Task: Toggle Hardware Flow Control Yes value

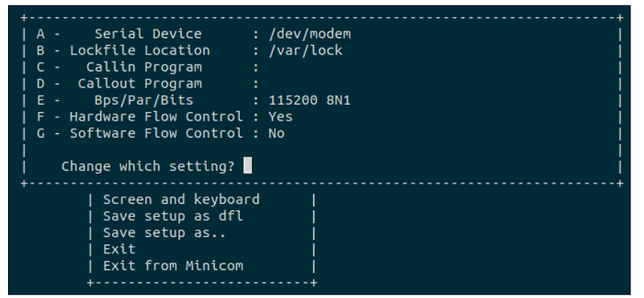Action: click(x=280, y=117)
